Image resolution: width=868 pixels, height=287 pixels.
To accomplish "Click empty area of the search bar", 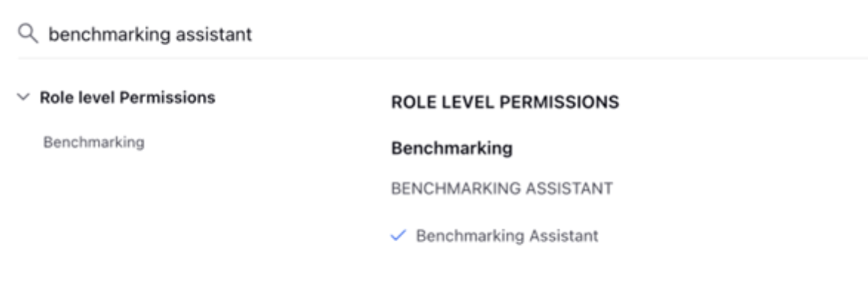I will coord(553,35).
